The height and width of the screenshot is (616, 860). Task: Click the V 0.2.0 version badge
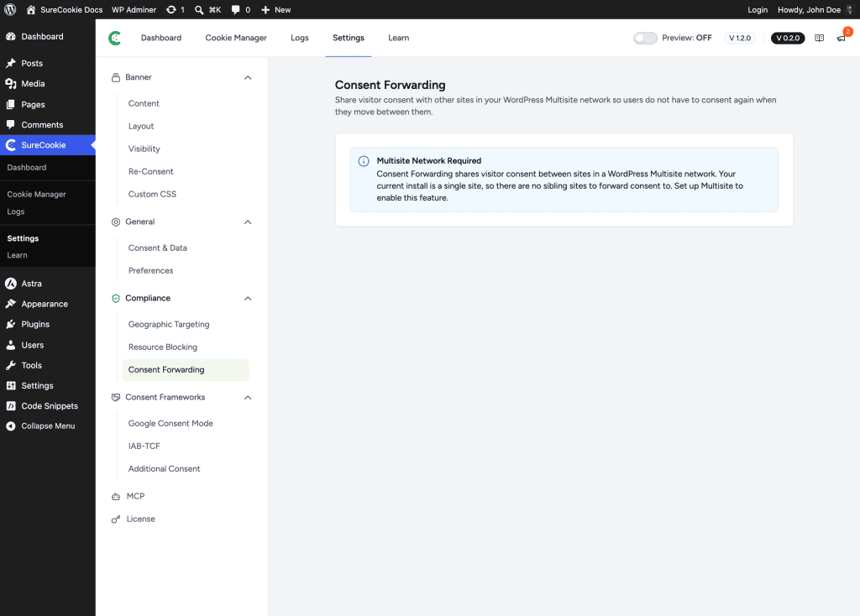click(x=788, y=38)
